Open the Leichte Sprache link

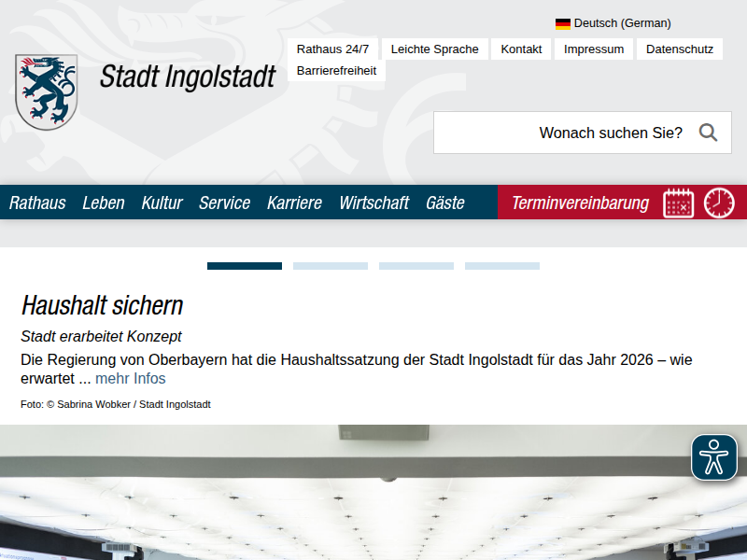tap(434, 49)
